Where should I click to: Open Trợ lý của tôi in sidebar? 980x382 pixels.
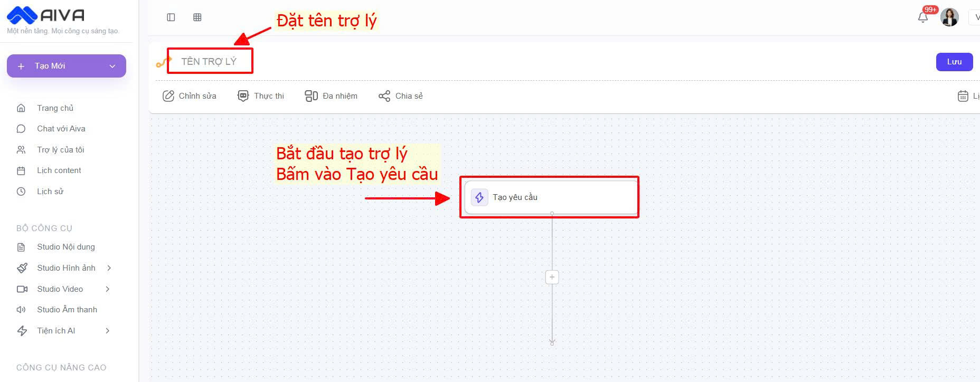[60, 150]
